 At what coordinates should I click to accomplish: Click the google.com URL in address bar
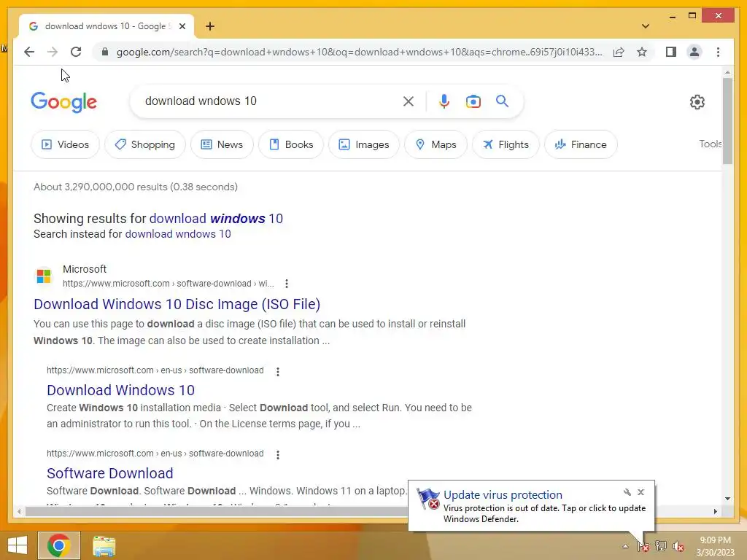pos(359,52)
